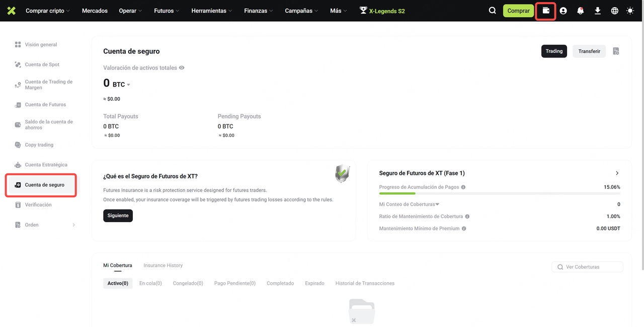Show Historial de Transacciones tab
Screen dimensions: 644x327
pos(365,283)
